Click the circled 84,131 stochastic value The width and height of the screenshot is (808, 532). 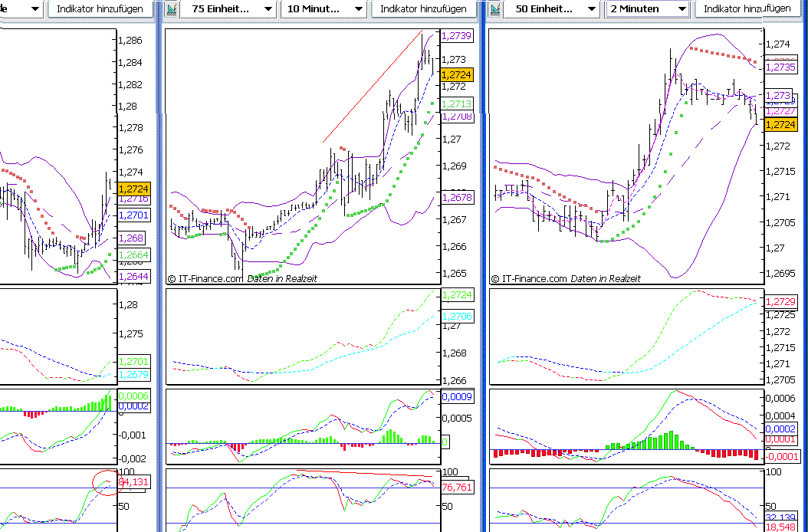coord(135,482)
